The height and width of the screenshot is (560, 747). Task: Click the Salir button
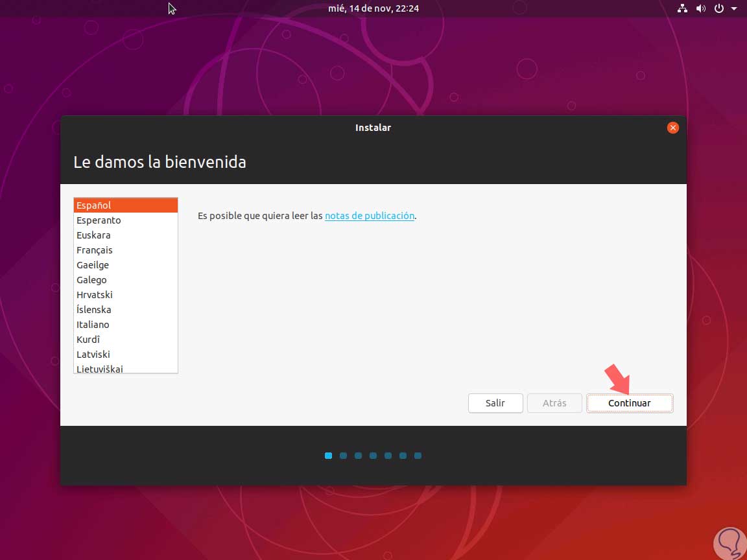[x=495, y=403]
